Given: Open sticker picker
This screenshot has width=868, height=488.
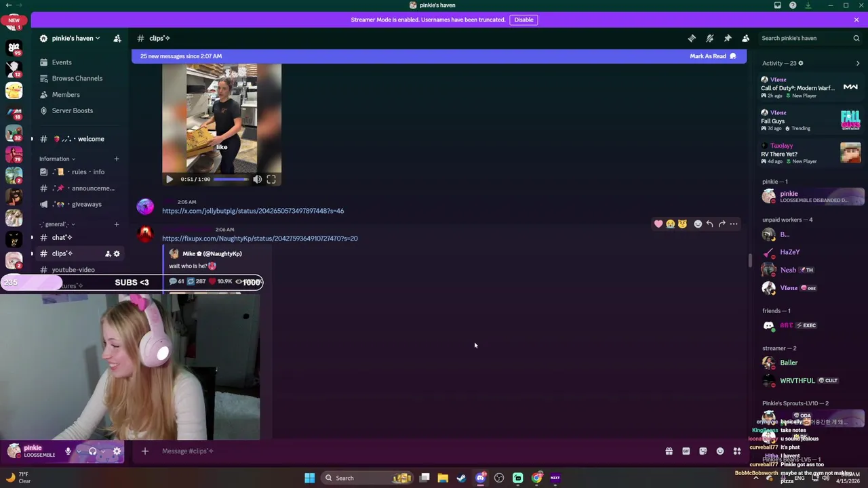Looking at the screenshot, I should click(x=703, y=451).
